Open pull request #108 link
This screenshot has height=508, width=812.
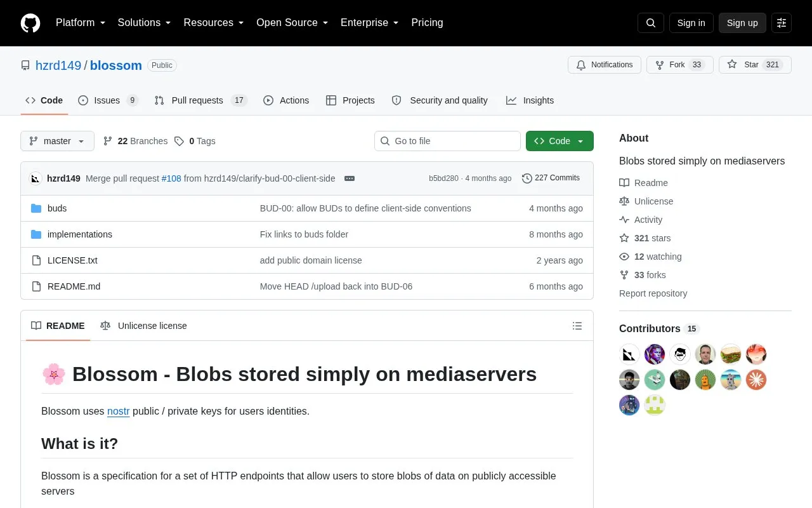171,178
